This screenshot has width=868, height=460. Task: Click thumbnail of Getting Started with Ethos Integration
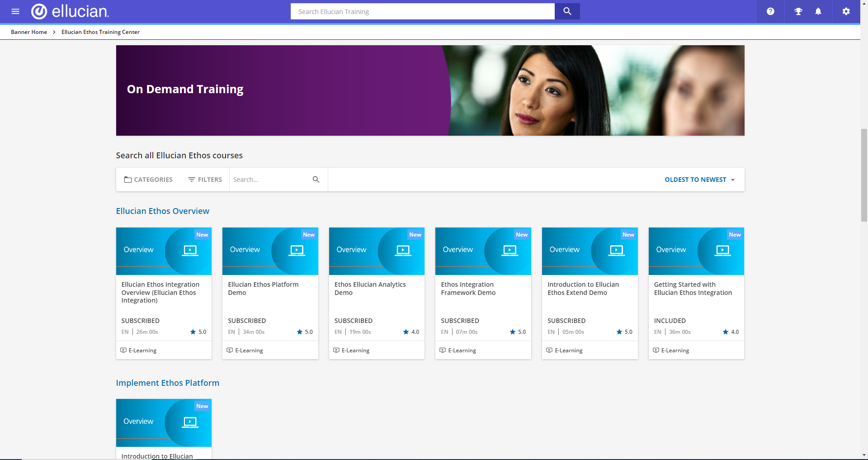[x=696, y=251]
